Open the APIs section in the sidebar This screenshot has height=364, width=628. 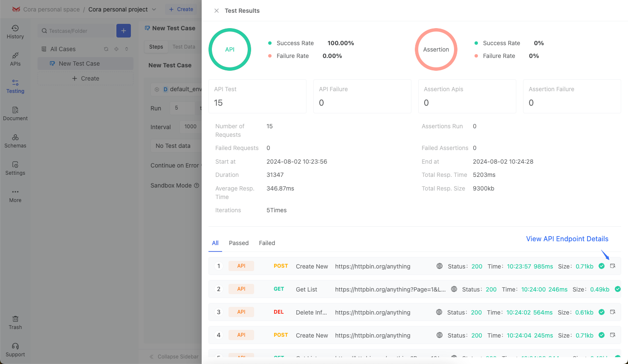pos(15,59)
